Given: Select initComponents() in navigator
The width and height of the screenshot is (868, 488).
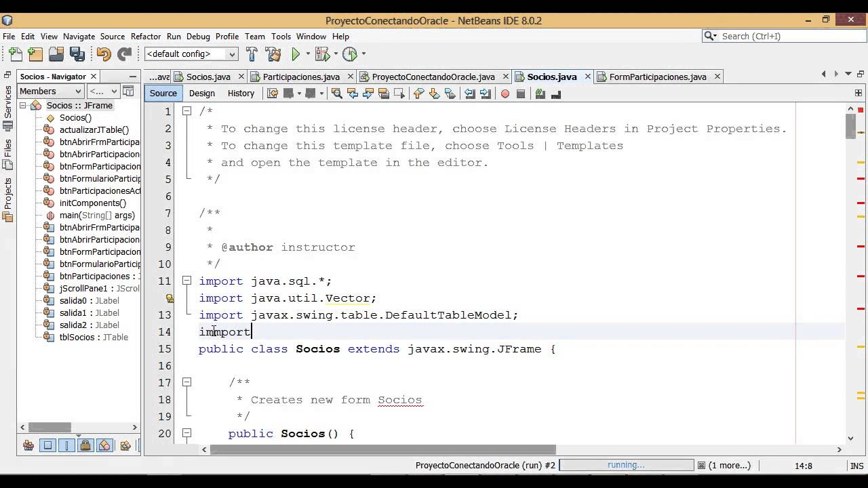Looking at the screenshot, I should coord(92,203).
